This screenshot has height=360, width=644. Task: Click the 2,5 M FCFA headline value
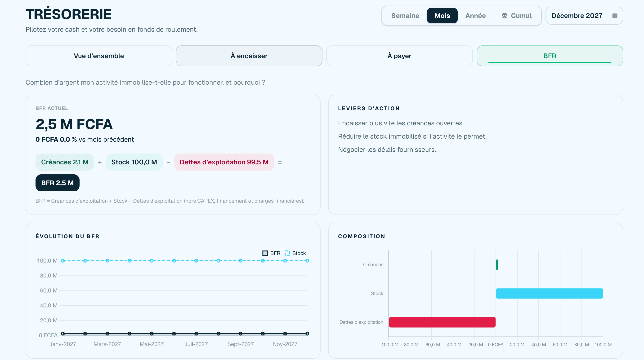point(74,124)
